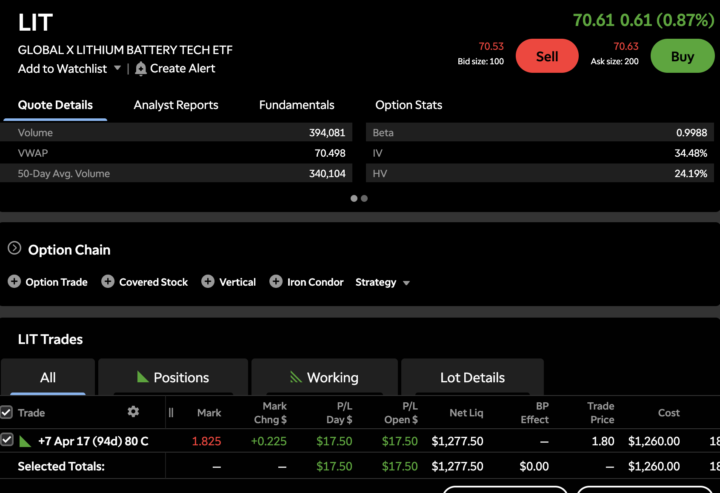The width and height of the screenshot is (720, 493).
Task: Uncheck the +7 Apr 17 80 C trade checkbox
Action: coord(7,440)
